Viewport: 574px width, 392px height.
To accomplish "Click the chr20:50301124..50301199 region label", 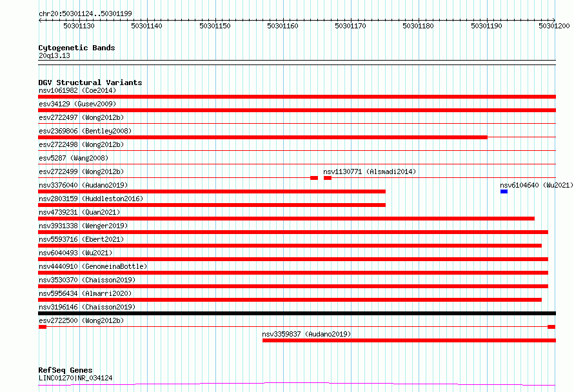I will 85,14.
